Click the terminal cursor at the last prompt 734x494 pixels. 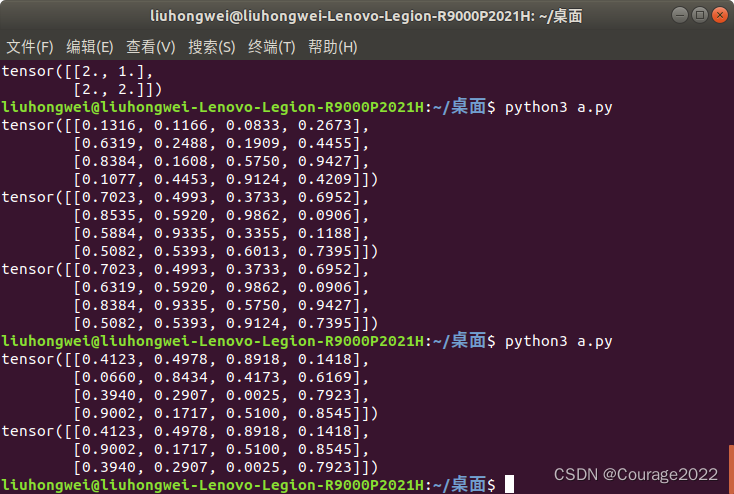click(x=509, y=484)
